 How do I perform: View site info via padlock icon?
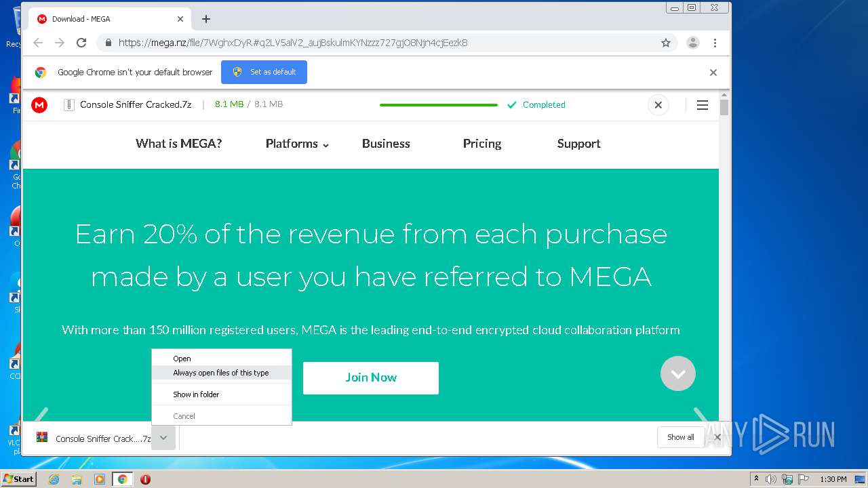[x=108, y=43]
